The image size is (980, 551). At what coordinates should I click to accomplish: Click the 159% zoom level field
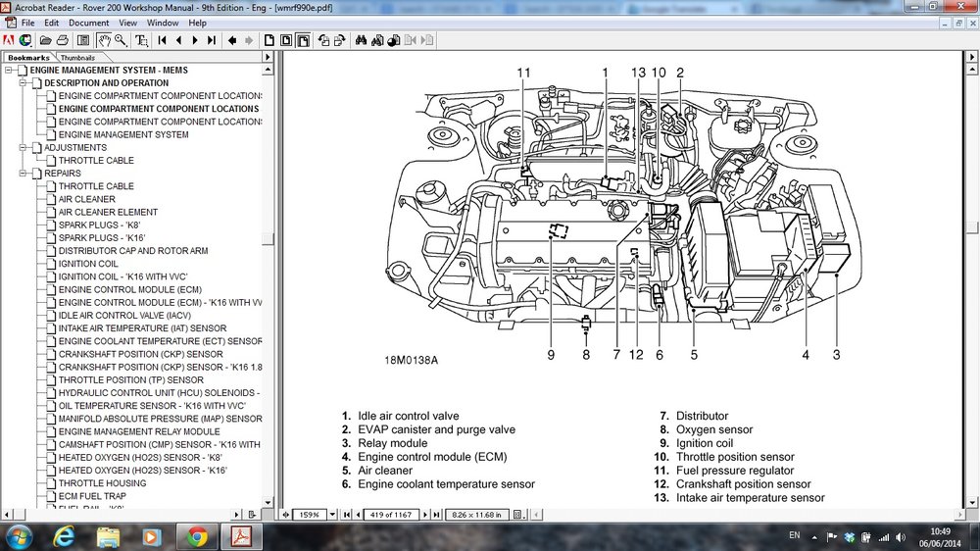click(x=310, y=515)
